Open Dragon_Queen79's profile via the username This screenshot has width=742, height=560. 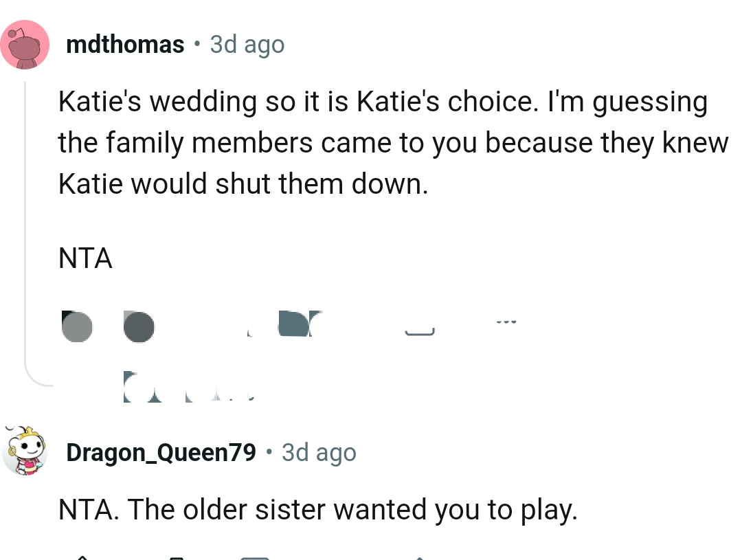(x=160, y=451)
